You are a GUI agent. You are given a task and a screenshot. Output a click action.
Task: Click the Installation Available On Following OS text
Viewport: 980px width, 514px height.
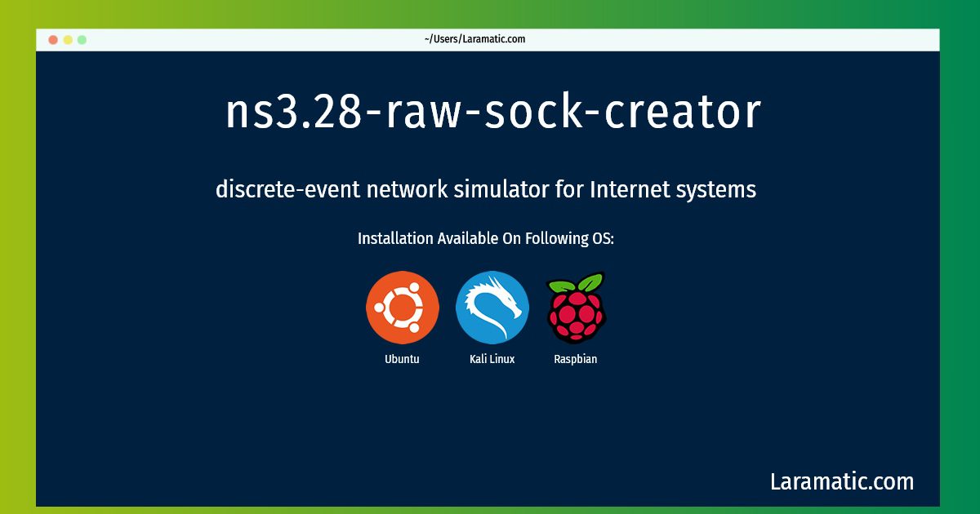(486, 239)
